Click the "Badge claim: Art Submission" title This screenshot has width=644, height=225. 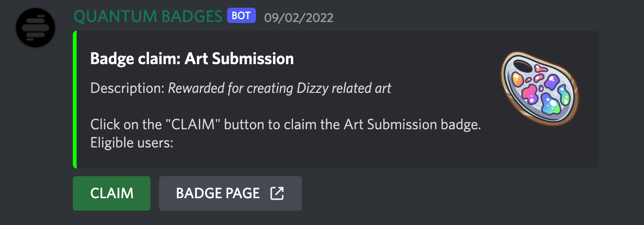192,59
